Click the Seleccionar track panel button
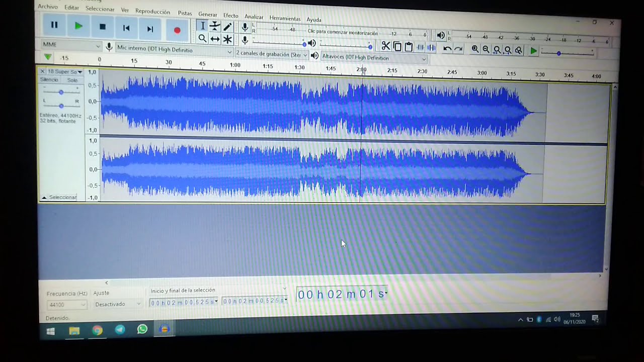Viewport: 644px width, 362px height. [60, 198]
